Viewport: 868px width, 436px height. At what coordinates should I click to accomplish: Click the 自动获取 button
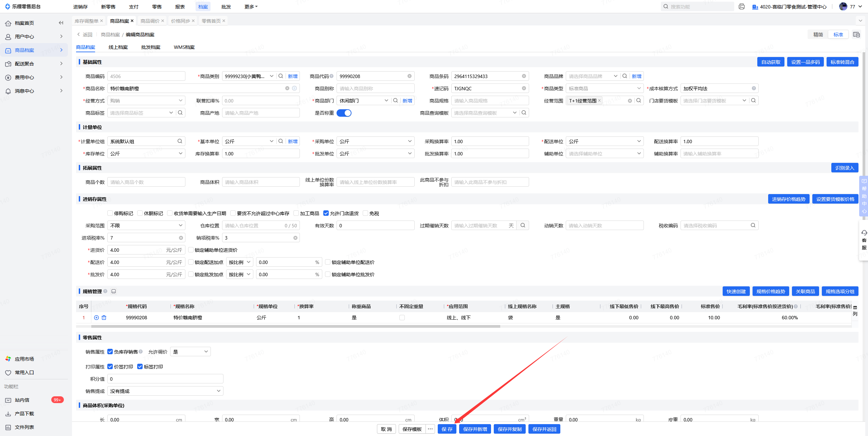coord(771,62)
